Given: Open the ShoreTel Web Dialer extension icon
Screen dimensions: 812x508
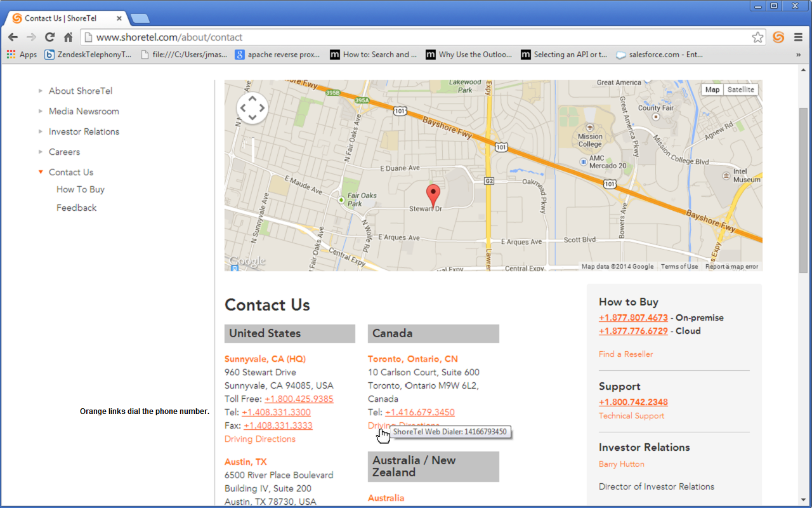Looking at the screenshot, I should [778, 37].
